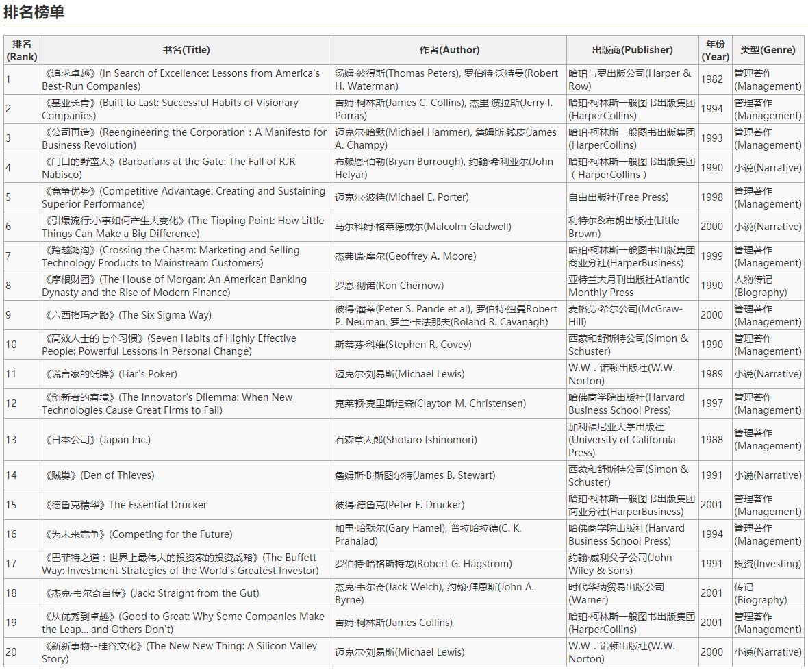Click the rank 13 cell
This screenshot has height=672, width=808.
point(22,440)
